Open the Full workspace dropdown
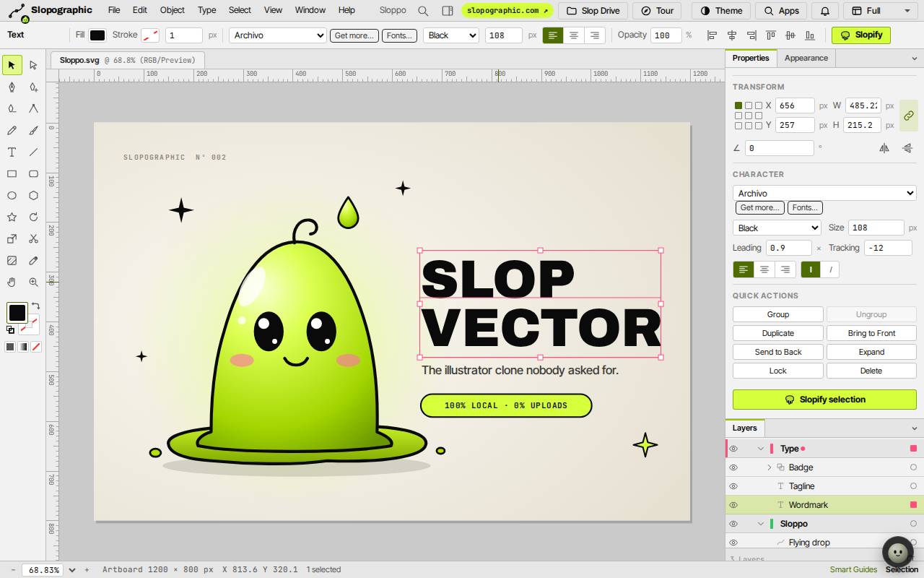Image resolution: width=924 pixels, height=578 pixels. tap(881, 11)
